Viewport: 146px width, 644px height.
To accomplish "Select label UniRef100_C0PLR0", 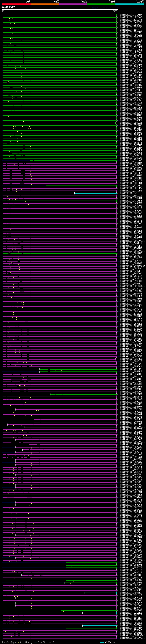I will pyautogui.click(x=131, y=419).
